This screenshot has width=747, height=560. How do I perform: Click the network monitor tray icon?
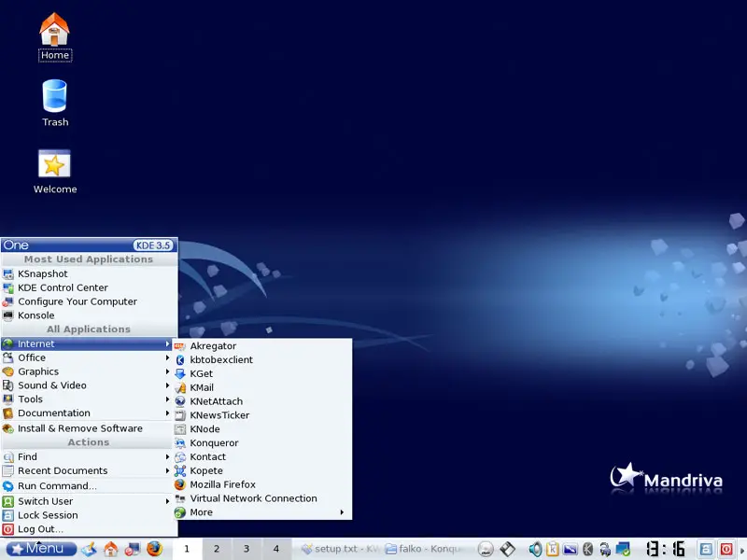tap(623, 549)
